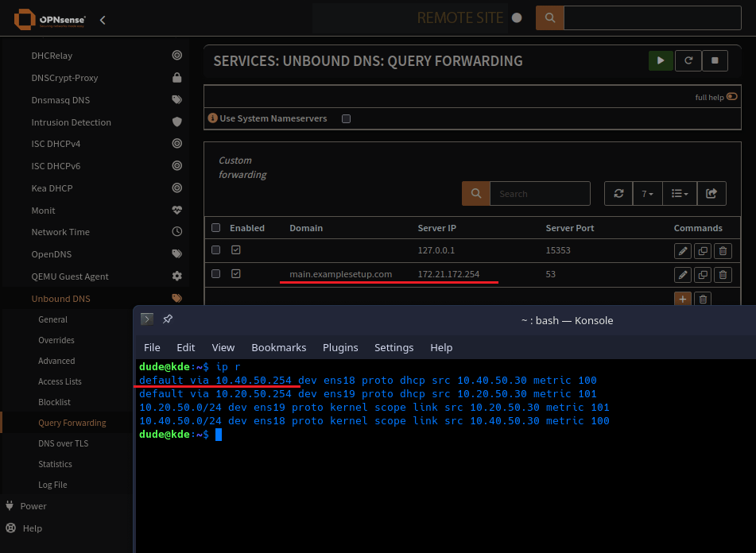Tick the select-all checkbox in the table header
The image size is (756, 553).
tap(216, 228)
